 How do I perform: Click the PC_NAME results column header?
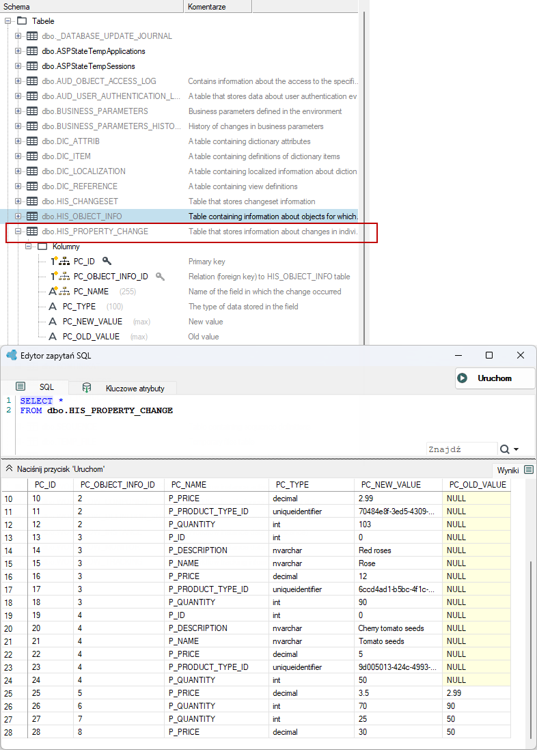(x=217, y=485)
